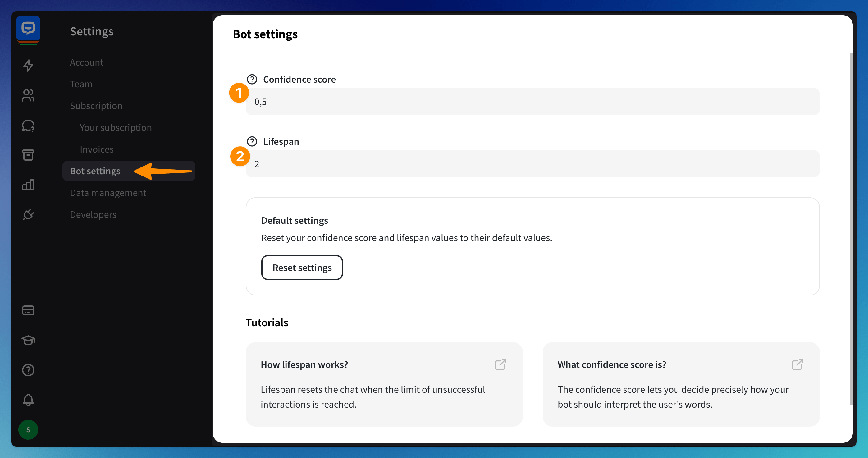Open external link on lifespan tutorial
The width and height of the screenshot is (868, 458).
point(500,364)
